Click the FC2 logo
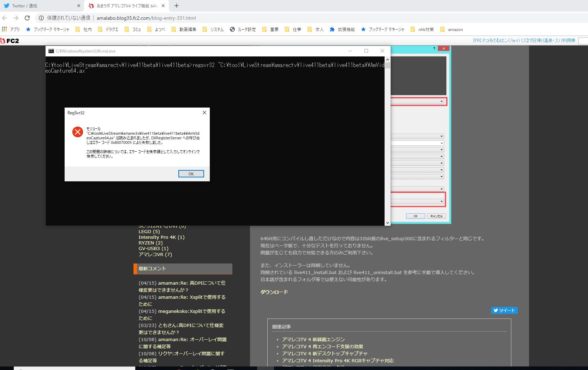This screenshot has height=370, width=588. pyautogui.click(x=10, y=41)
